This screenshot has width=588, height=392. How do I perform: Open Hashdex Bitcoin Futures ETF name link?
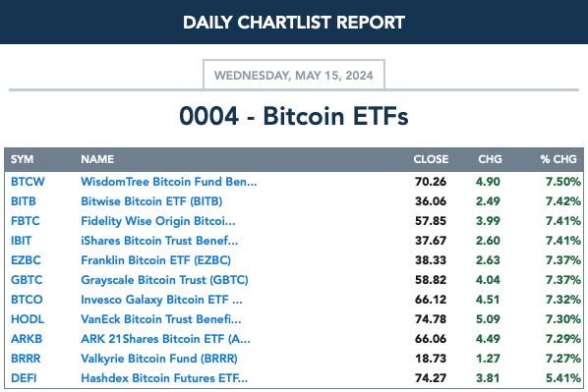pyautogui.click(x=164, y=378)
